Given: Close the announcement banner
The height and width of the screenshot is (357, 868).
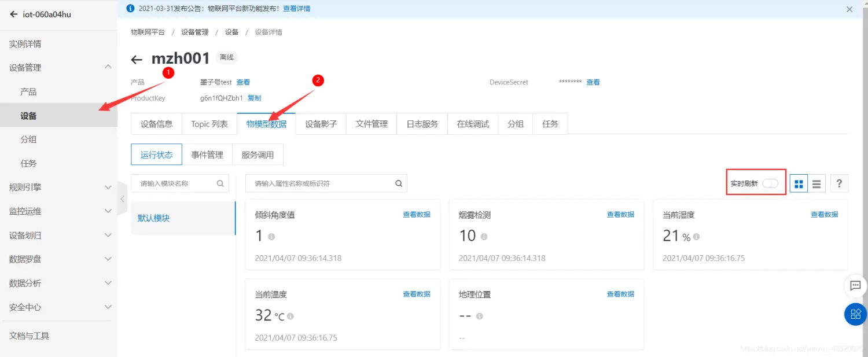Looking at the screenshot, I should (x=849, y=9).
